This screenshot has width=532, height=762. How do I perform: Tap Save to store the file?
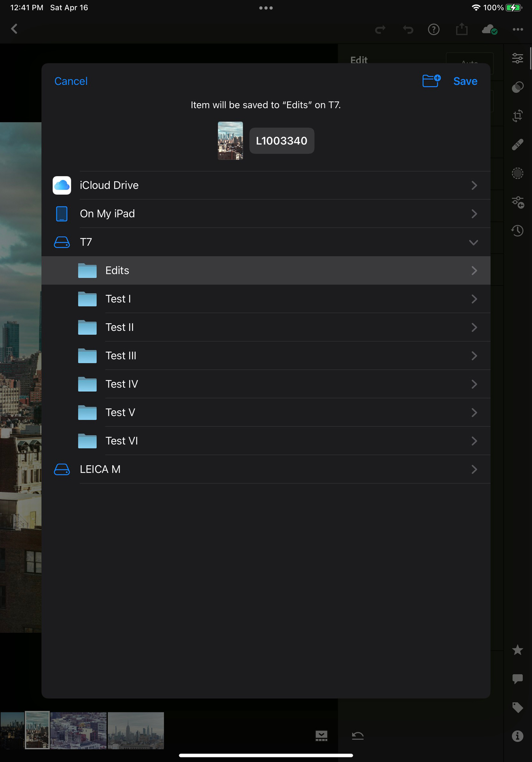coord(465,81)
